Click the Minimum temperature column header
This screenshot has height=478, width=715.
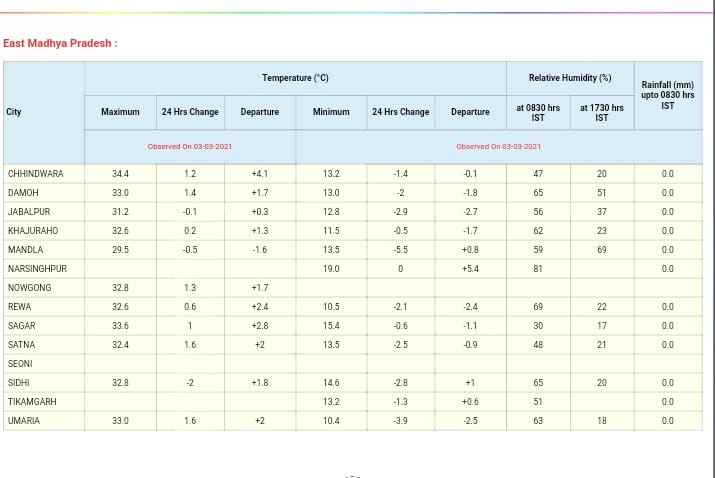331,112
